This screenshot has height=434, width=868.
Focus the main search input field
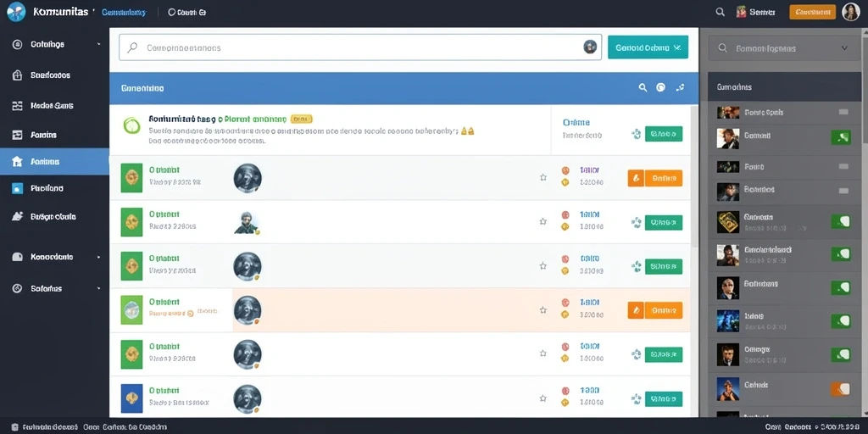[359, 47]
